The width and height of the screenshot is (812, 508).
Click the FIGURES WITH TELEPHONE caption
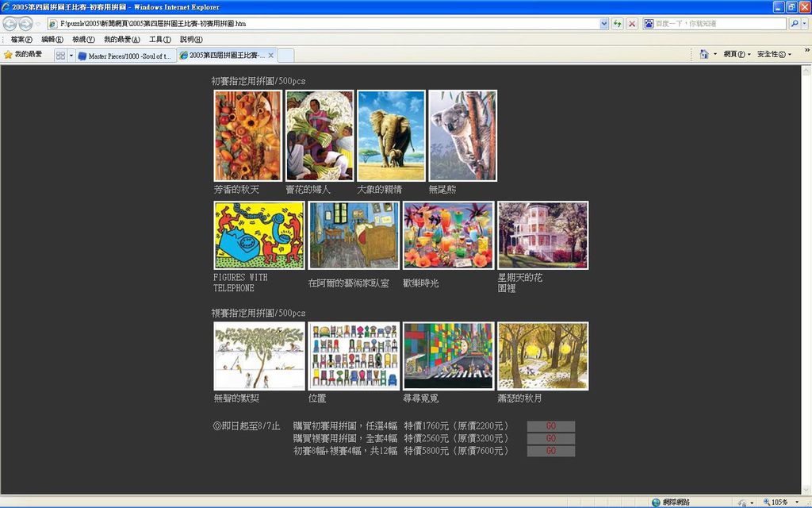click(x=240, y=283)
